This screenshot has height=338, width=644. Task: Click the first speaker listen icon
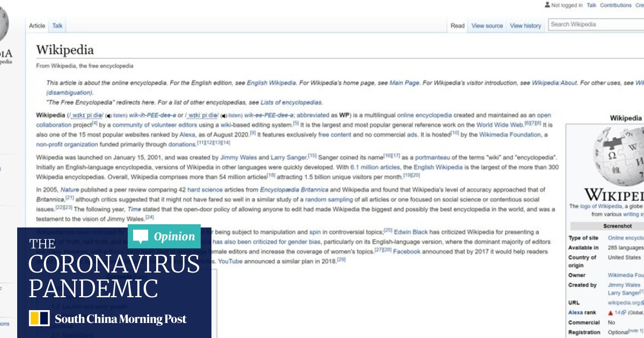108,115
